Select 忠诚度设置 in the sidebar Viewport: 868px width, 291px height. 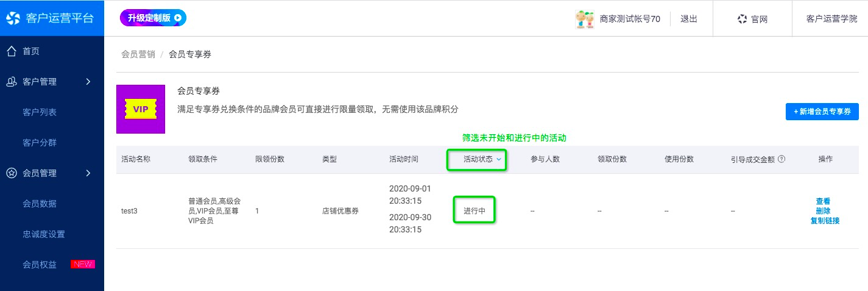coord(44,234)
